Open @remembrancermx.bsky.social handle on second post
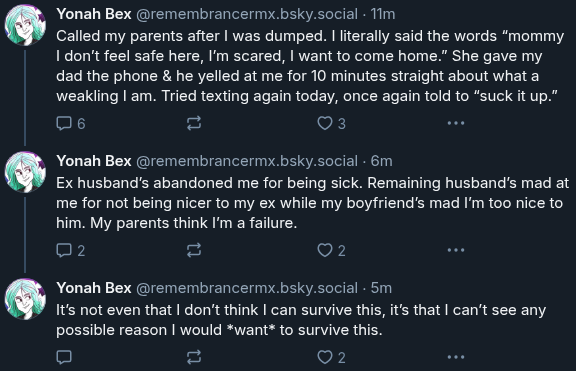Viewport: 576px width, 371px height. pos(247,161)
